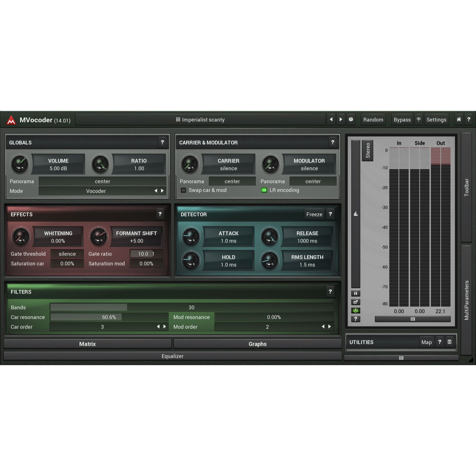Open help for the Filters panel
This screenshot has width=476, height=476.
click(330, 292)
